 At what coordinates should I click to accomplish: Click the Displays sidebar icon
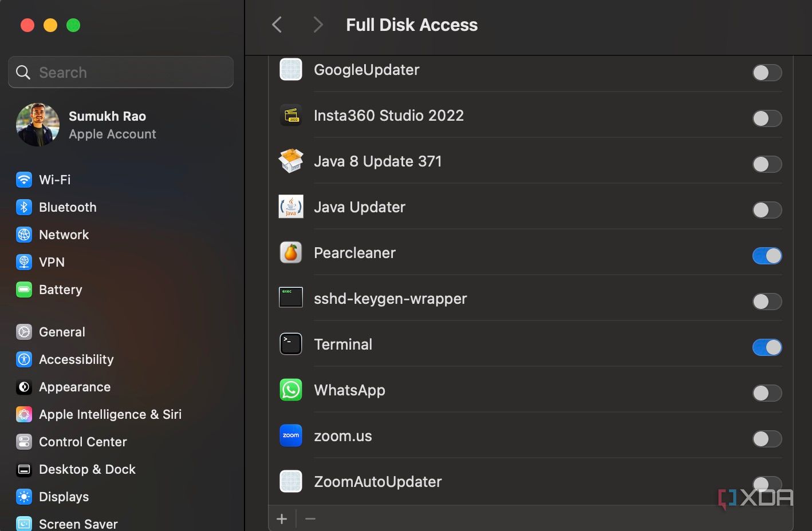point(24,497)
